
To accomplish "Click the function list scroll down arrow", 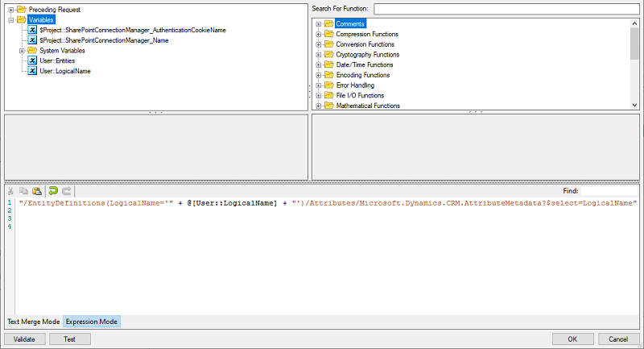I will [634, 105].
